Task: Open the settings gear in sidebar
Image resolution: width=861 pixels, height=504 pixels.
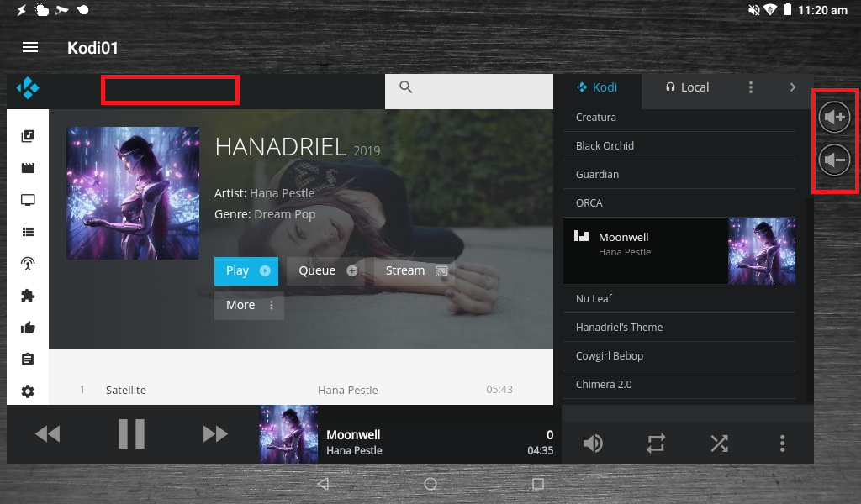Action: pyautogui.click(x=28, y=391)
